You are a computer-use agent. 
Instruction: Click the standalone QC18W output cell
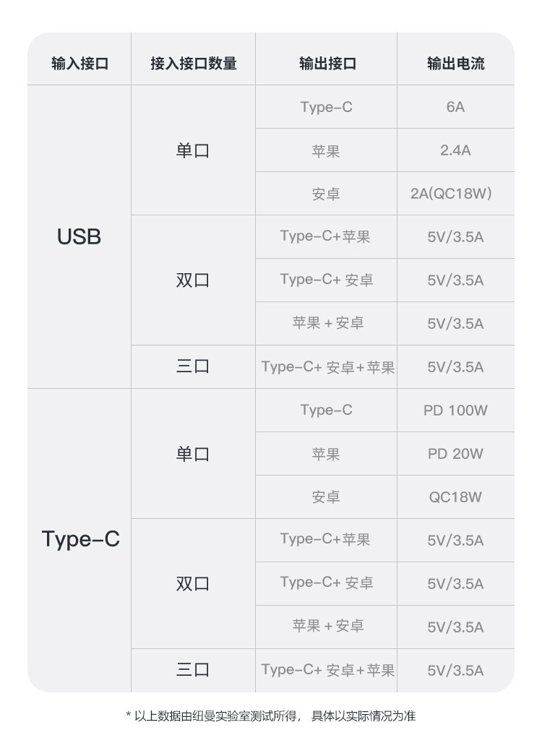point(456,497)
